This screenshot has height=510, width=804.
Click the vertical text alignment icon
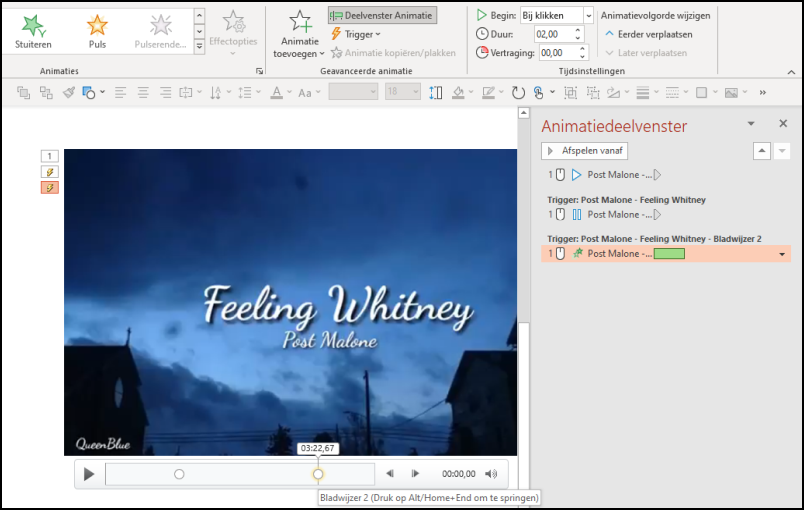click(x=186, y=93)
